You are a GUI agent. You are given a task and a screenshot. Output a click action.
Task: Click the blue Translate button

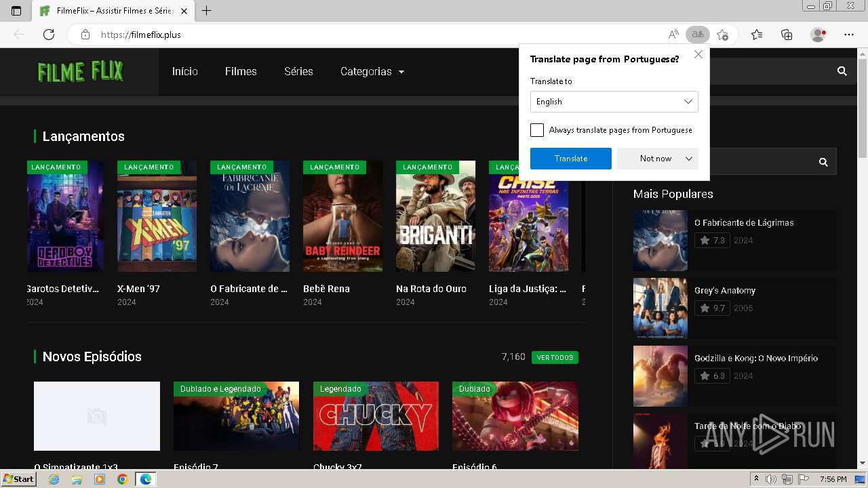[x=571, y=159]
